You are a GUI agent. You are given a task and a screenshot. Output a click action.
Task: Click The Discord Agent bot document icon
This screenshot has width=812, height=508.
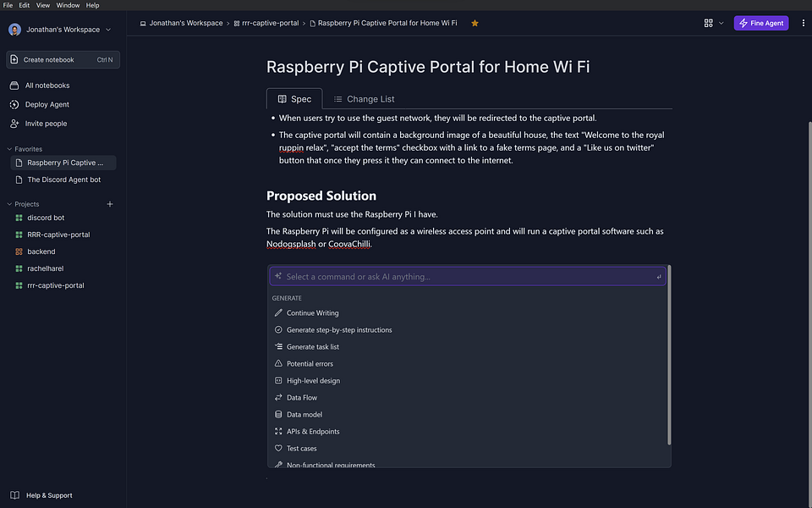pos(19,179)
